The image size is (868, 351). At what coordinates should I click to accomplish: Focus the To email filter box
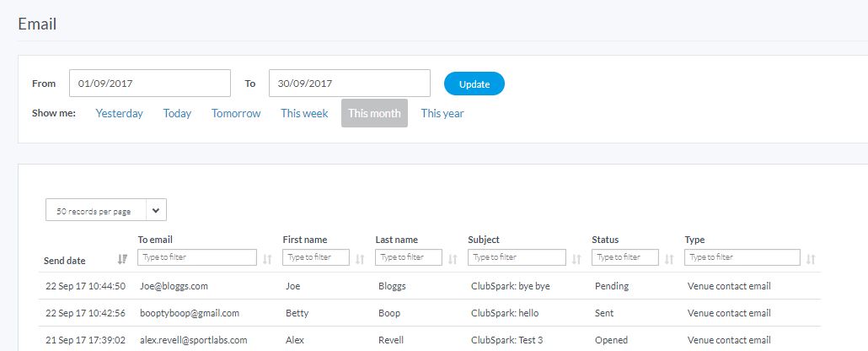(x=197, y=257)
